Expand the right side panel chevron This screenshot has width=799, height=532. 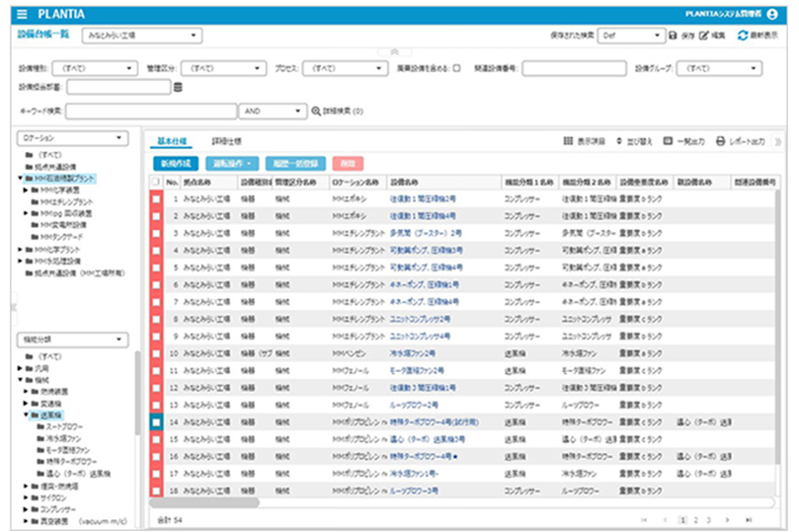point(778,141)
